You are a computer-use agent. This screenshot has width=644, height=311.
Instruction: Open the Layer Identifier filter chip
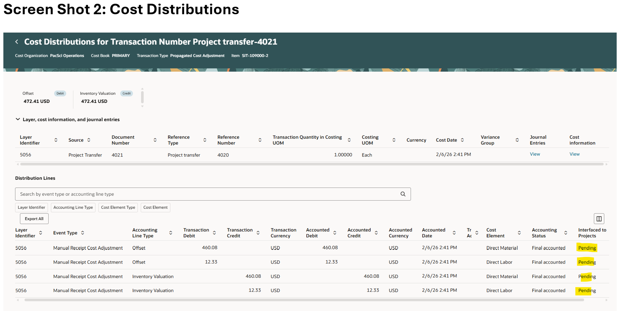pyautogui.click(x=31, y=207)
